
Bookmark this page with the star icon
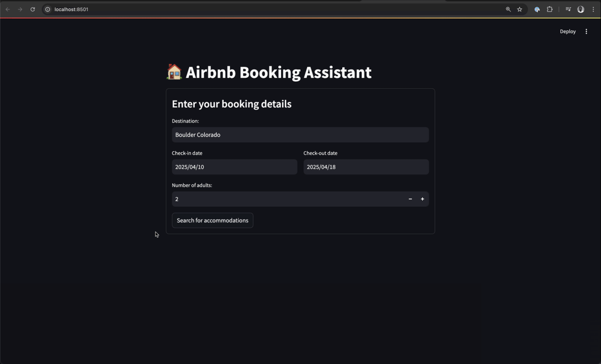click(520, 9)
